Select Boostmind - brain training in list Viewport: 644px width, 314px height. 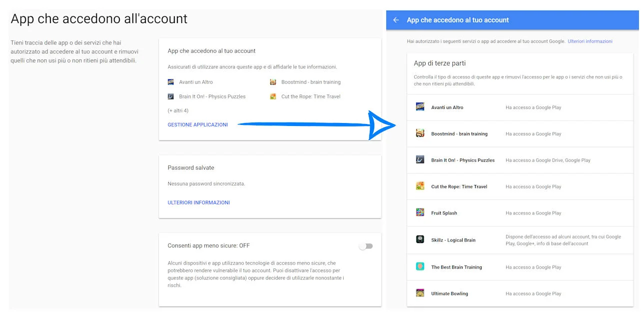click(x=459, y=134)
